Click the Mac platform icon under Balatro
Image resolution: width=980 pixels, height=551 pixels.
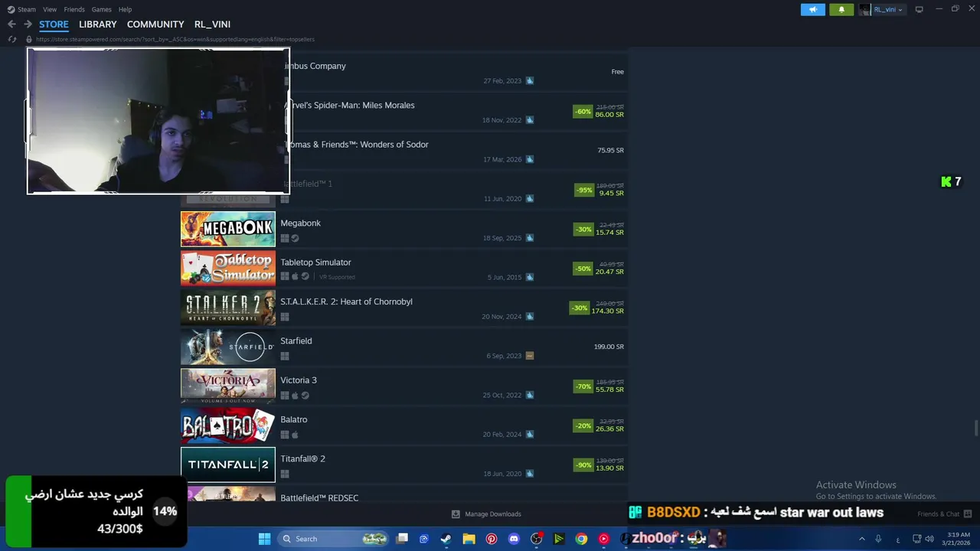coord(295,435)
